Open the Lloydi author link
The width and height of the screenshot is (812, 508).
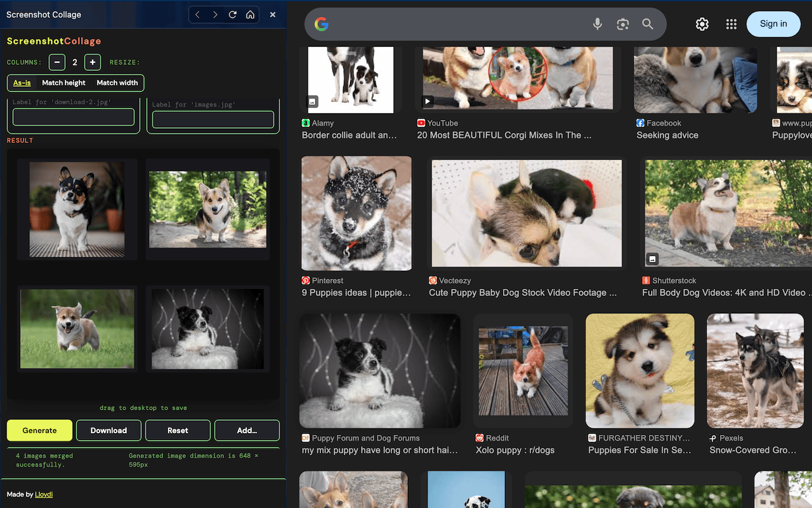(44, 494)
